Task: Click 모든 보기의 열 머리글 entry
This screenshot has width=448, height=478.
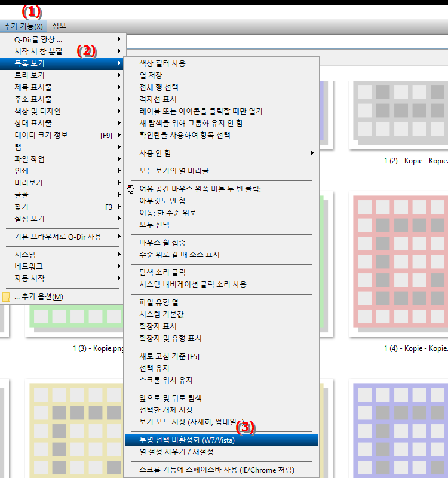Action: pos(221,171)
